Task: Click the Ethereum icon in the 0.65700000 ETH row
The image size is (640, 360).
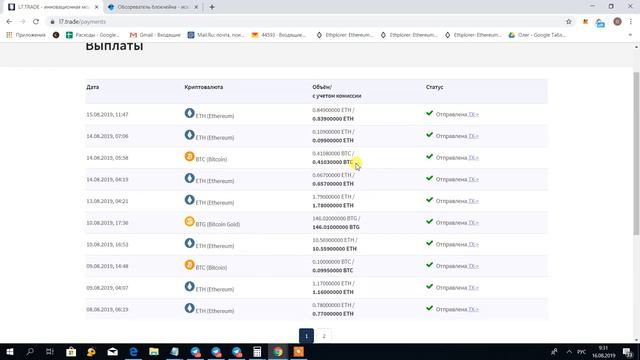Action: coord(189,178)
